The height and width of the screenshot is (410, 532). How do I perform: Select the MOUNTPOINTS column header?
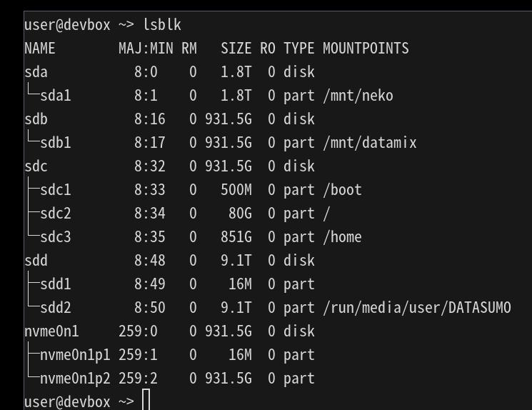[366, 48]
